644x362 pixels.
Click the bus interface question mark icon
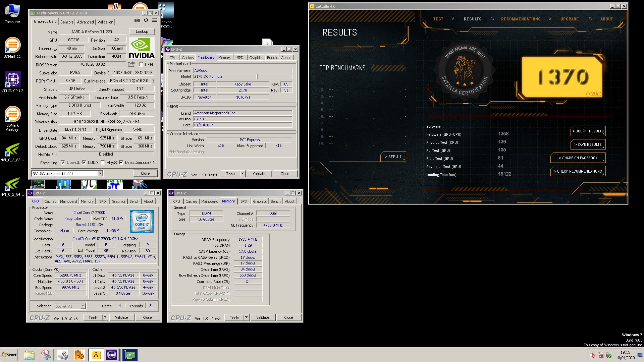tap(153, 81)
